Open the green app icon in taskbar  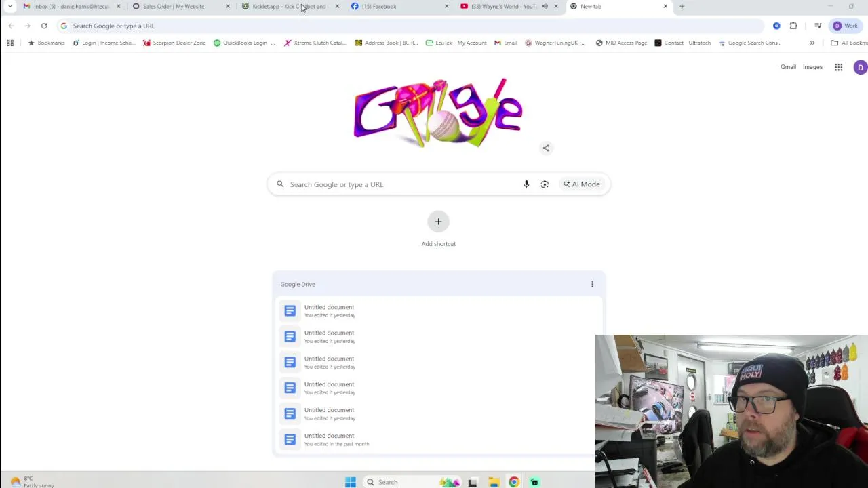click(x=534, y=482)
